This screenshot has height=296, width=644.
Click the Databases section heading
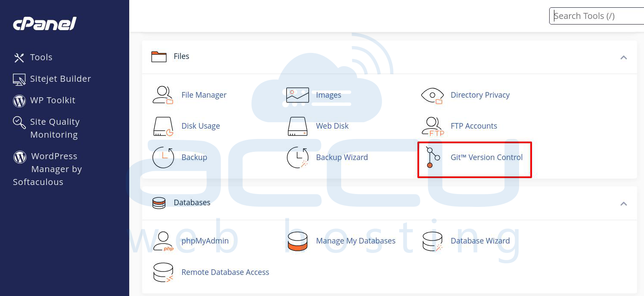point(192,203)
